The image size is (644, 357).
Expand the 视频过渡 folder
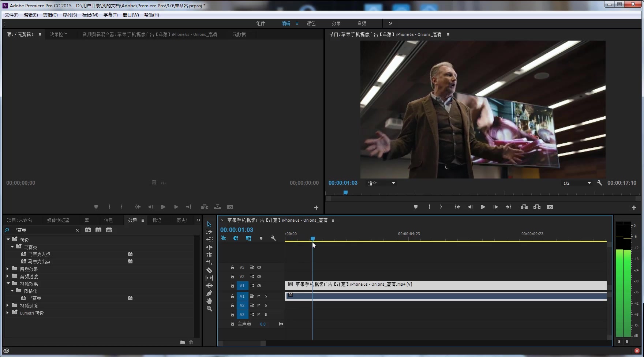8,305
